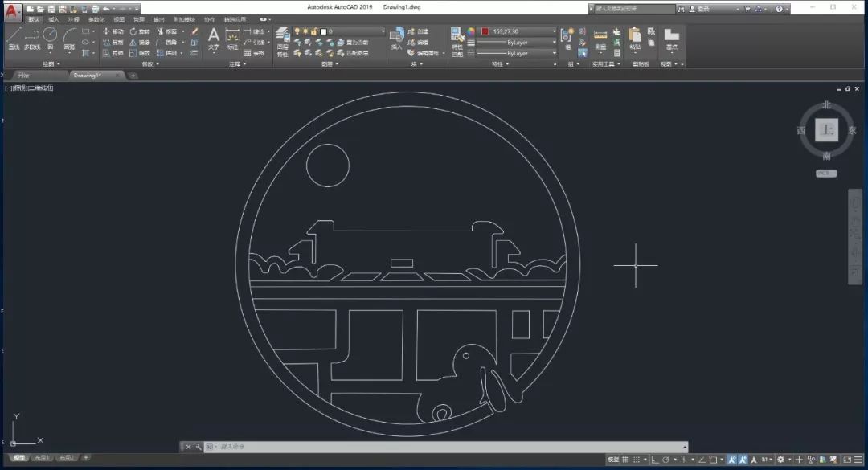Toggle ortho mode in status bar
This screenshot has width=868, height=470.
point(654,460)
